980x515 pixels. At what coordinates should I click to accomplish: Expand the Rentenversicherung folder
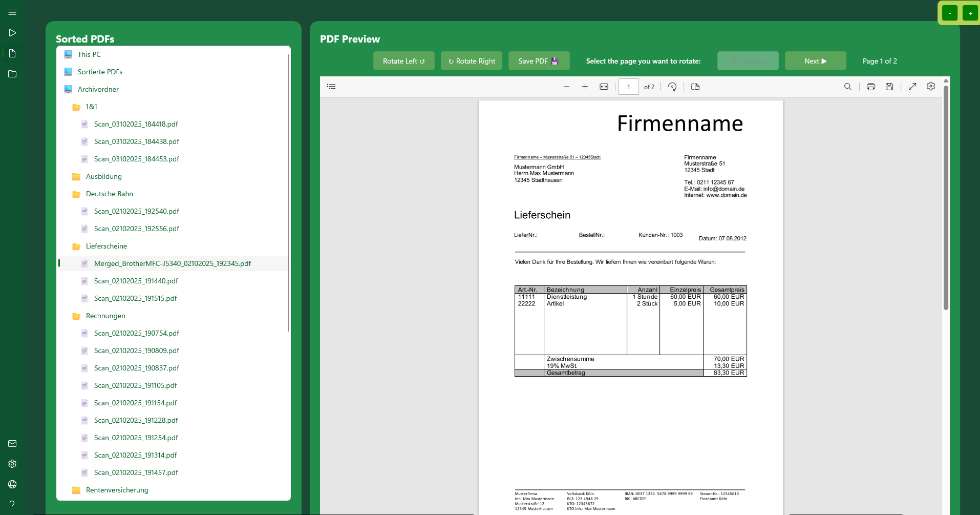point(117,490)
